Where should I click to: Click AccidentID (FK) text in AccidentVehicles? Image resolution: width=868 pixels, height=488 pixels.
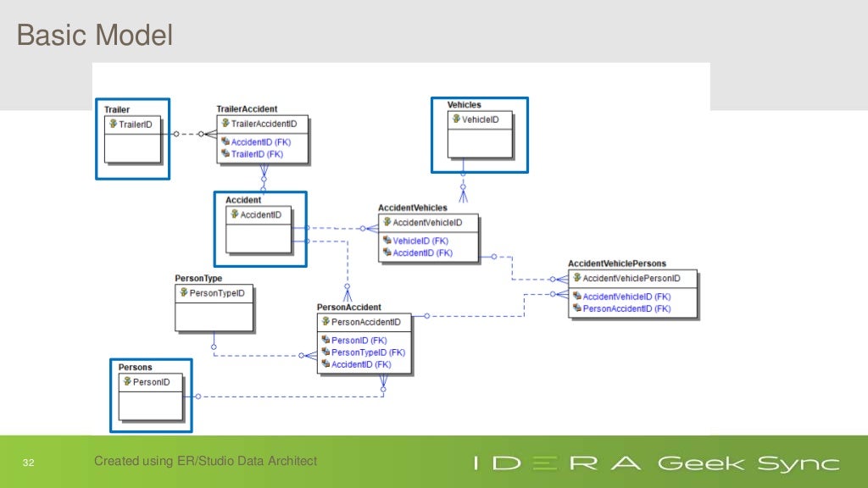pyautogui.click(x=423, y=253)
